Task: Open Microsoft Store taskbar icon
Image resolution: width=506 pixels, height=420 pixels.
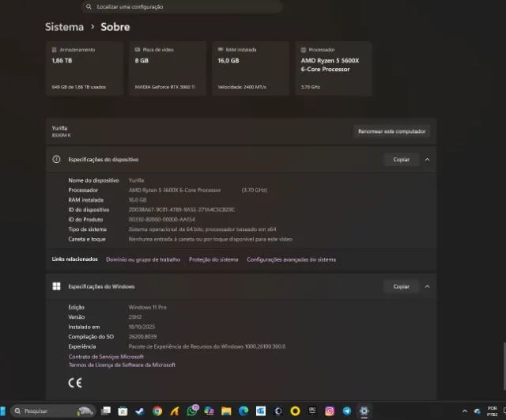Action: coord(123,411)
